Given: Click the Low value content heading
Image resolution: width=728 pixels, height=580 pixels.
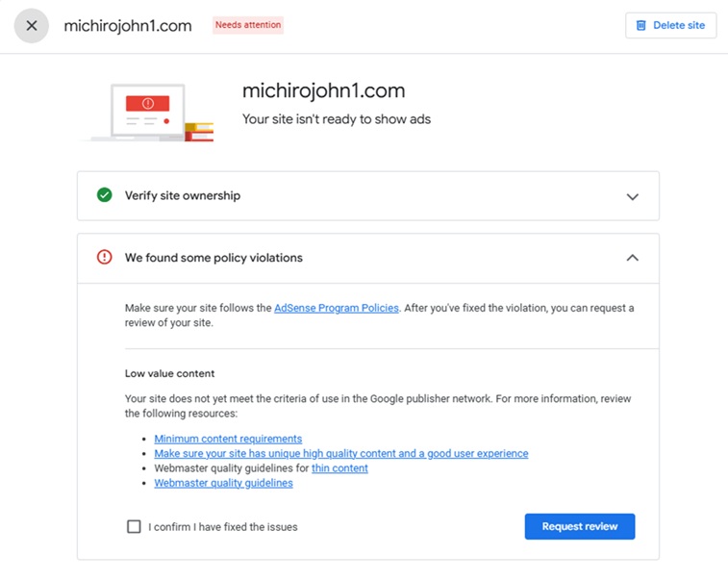Looking at the screenshot, I should coord(169,373).
